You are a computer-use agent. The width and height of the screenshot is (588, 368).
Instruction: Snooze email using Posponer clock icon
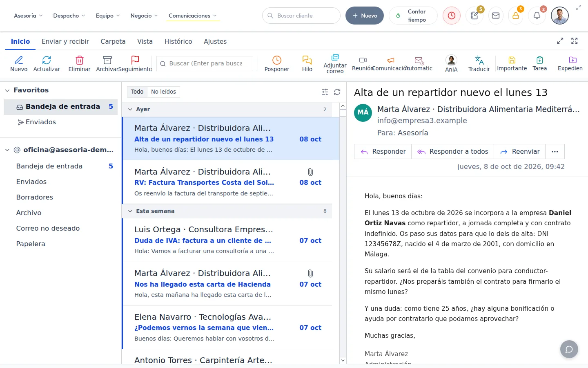point(277,60)
